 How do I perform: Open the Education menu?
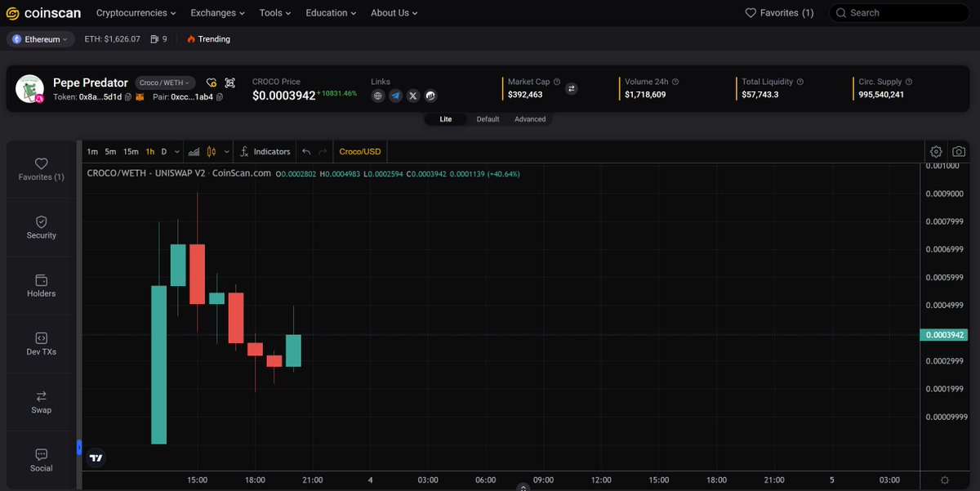point(332,13)
